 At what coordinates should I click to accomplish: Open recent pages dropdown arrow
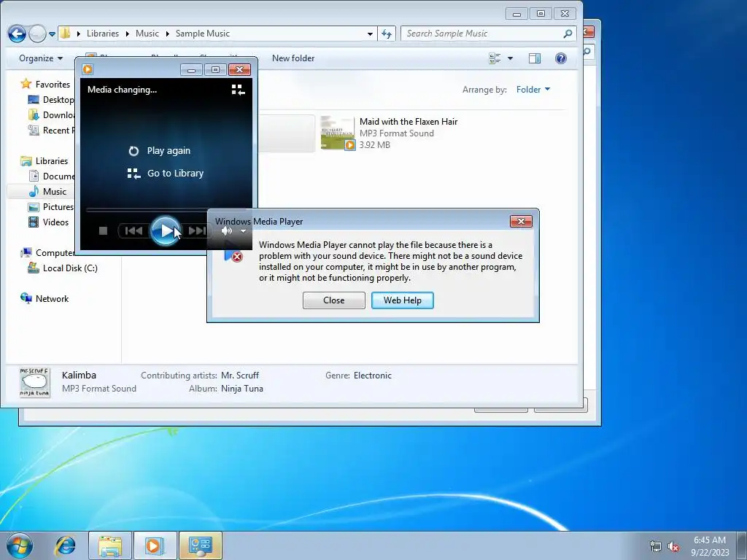coord(52,34)
